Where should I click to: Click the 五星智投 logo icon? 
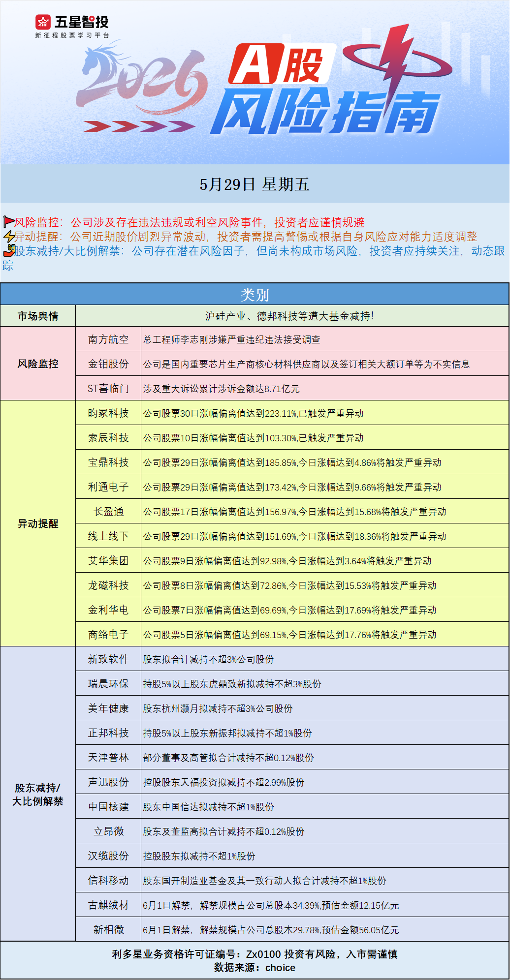tap(43, 22)
